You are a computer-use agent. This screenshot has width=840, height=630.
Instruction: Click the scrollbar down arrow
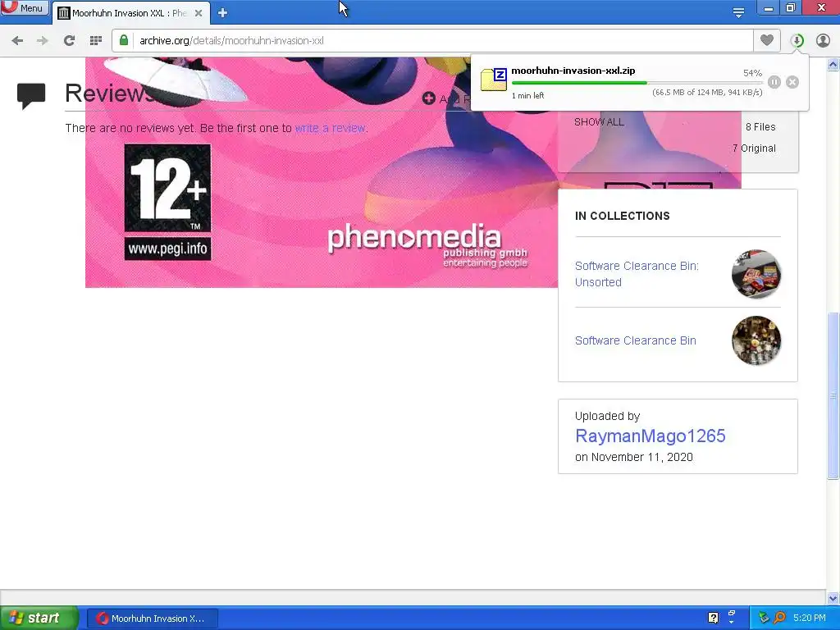click(x=833, y=598)
